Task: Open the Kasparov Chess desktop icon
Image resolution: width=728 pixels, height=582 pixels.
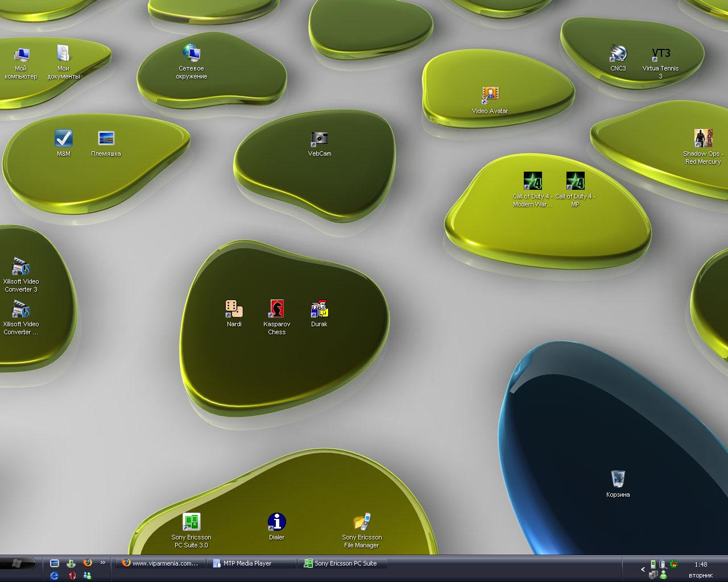Action: pyautogui.click(x=276, y=309)
